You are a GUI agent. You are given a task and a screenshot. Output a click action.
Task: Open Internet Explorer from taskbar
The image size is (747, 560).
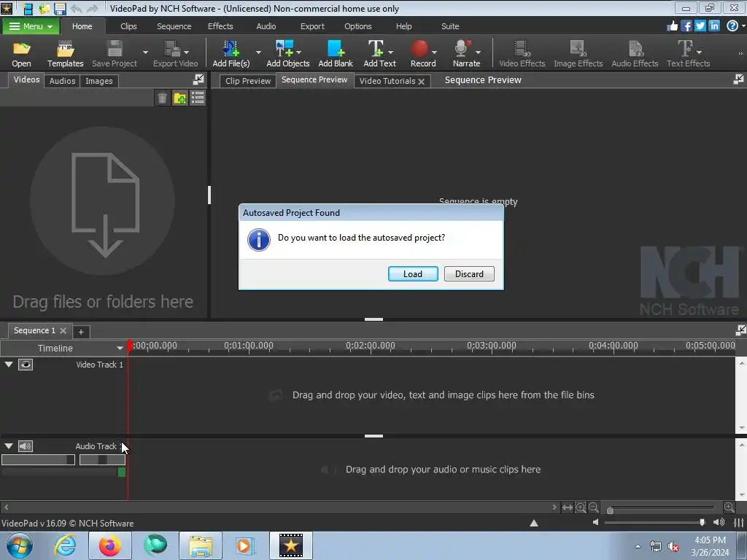[65, 545]
